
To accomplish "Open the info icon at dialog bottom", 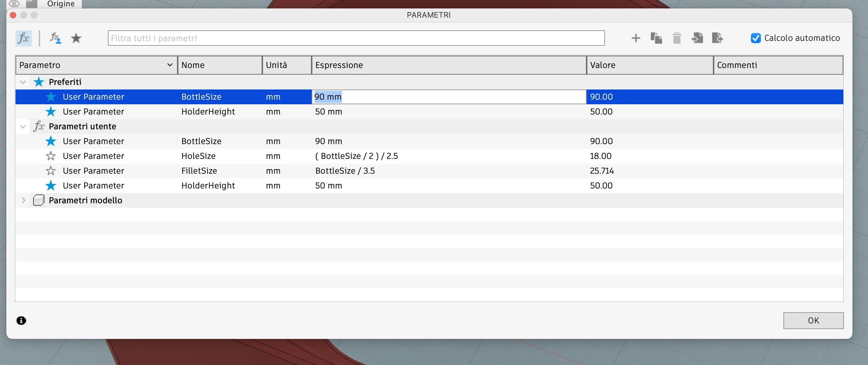I will click(x=21, y=320).
